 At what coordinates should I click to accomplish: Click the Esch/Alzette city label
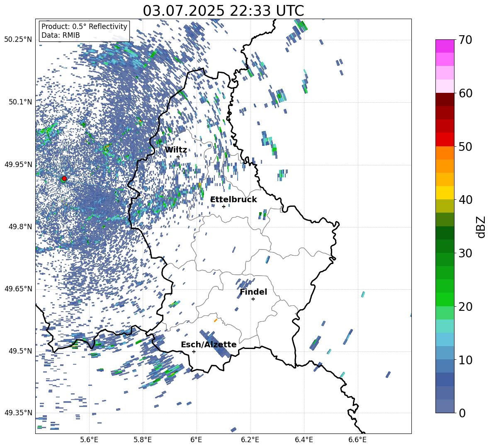(209, 344)
